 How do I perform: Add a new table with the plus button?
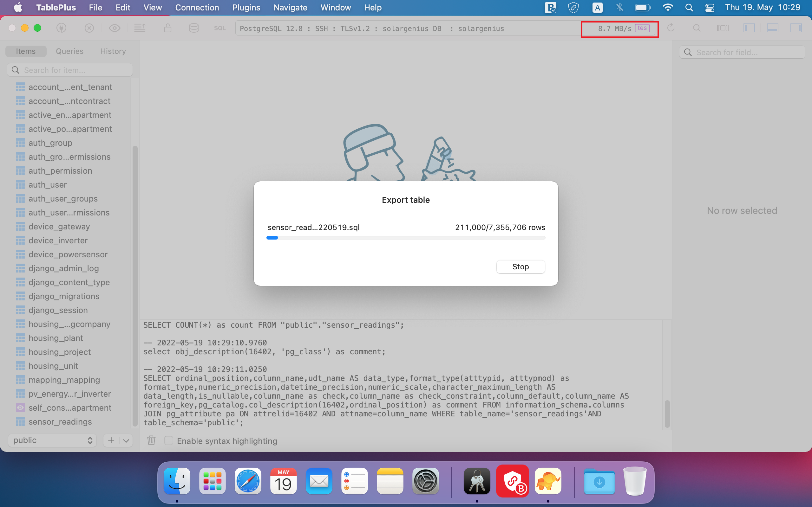(111, 440)
